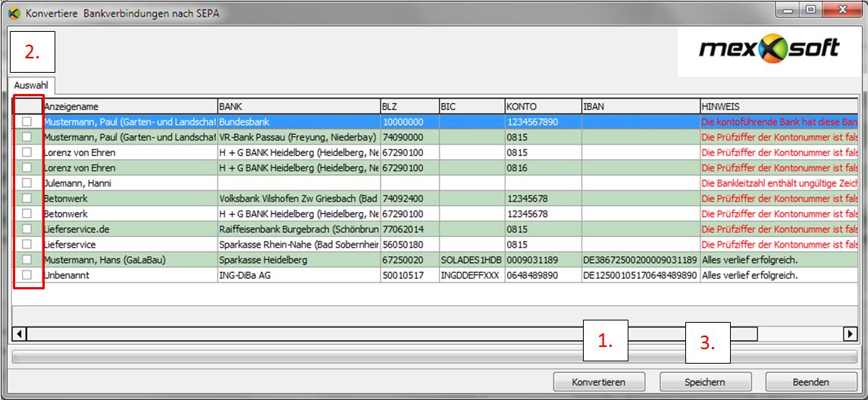The width and height of the screenshot is (868, 400).
Task: Click 'Alles verlief erfolgreich.' in the Unbenannt row
Action: click(750, 275)
